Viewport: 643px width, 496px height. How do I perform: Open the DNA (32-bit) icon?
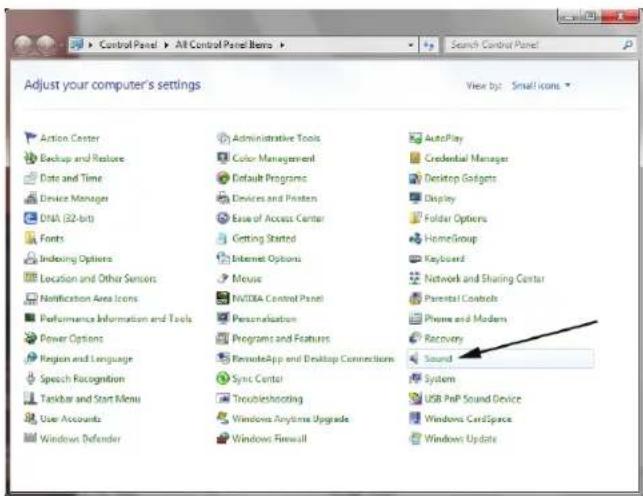click(x=30, y=218)
